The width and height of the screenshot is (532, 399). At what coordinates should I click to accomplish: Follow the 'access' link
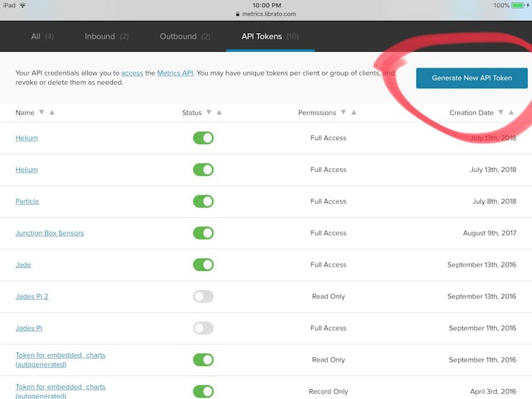tap(132, 73)
